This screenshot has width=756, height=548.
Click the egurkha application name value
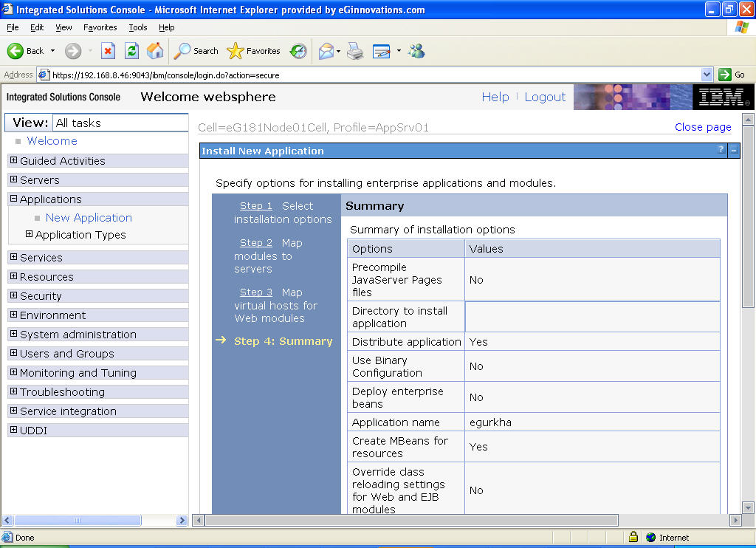(490, 422)
